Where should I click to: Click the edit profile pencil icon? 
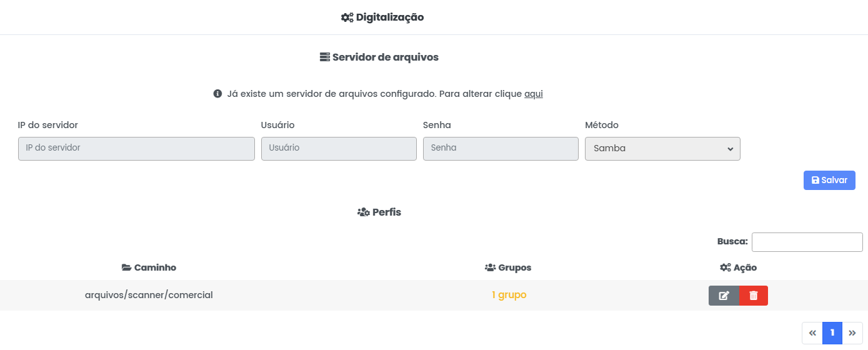coord(724,296)
